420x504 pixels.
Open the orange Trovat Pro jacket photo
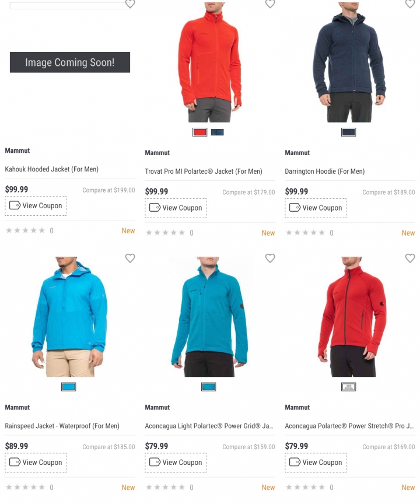coord(209,62)
